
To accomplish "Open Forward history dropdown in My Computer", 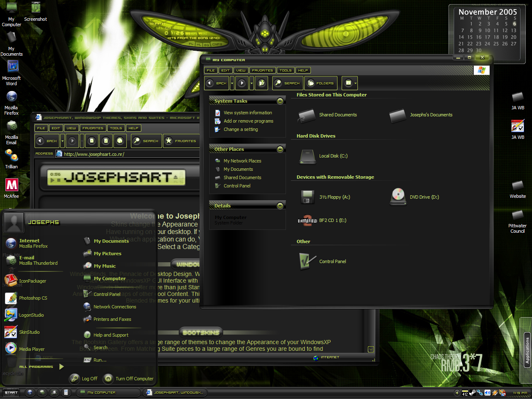I will [x=251, y=83].
